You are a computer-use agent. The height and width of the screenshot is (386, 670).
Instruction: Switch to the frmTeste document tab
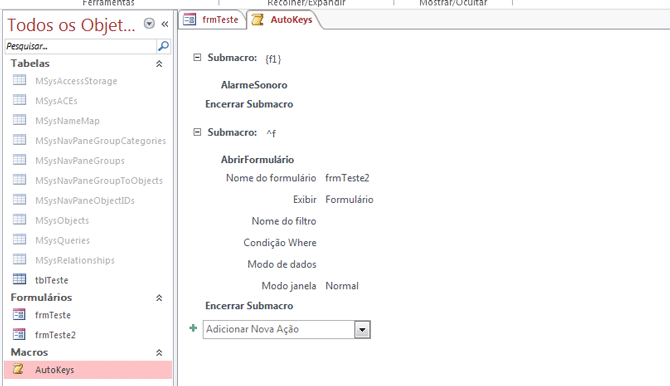coord(212,20)
